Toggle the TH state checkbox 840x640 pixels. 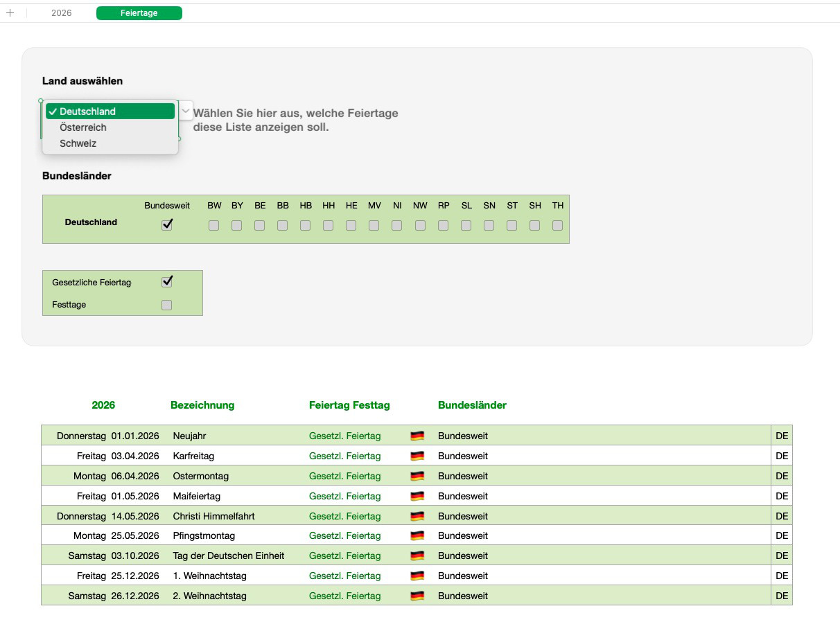coord(557,226)
